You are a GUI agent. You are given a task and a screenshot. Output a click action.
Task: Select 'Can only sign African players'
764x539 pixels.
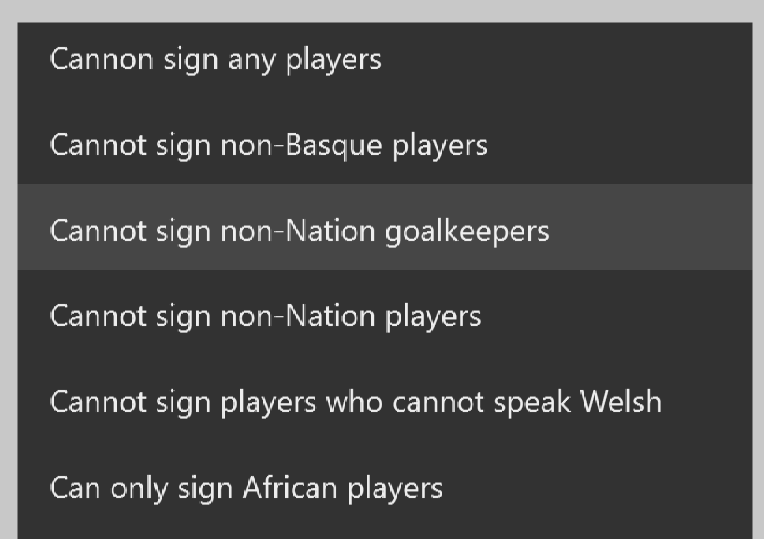pos(385,484)
